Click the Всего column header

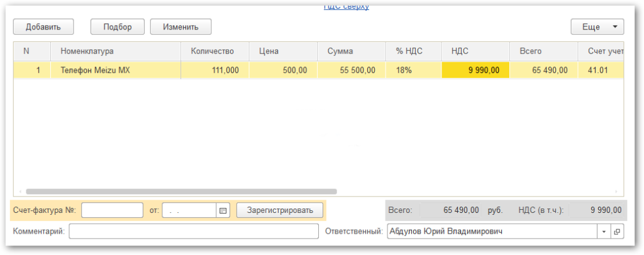click(543, 52)
